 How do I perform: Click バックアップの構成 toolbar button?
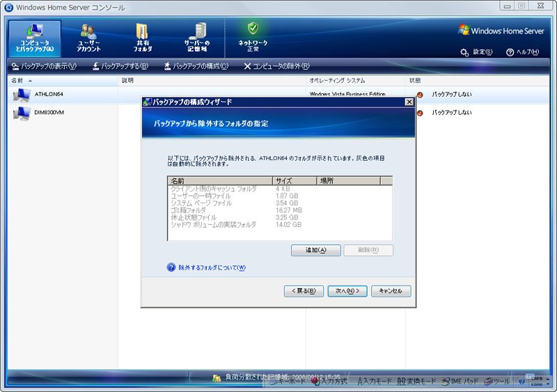[196, 66]
